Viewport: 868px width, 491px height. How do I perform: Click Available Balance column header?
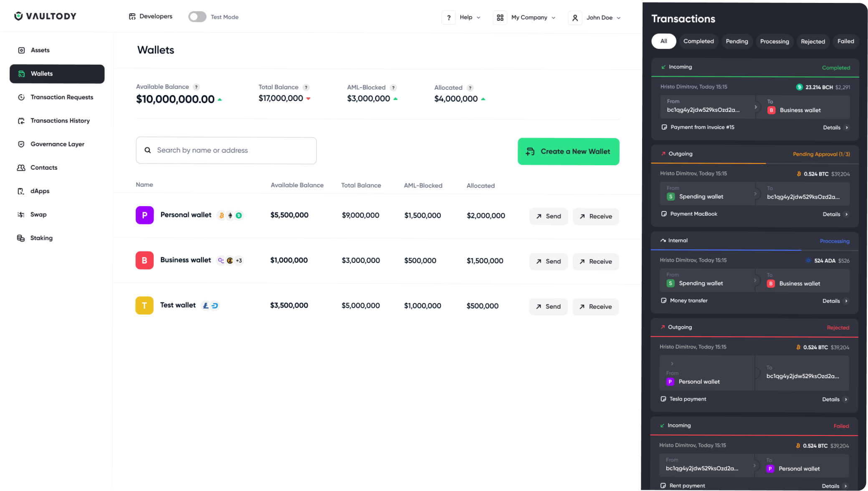point(297,185)
